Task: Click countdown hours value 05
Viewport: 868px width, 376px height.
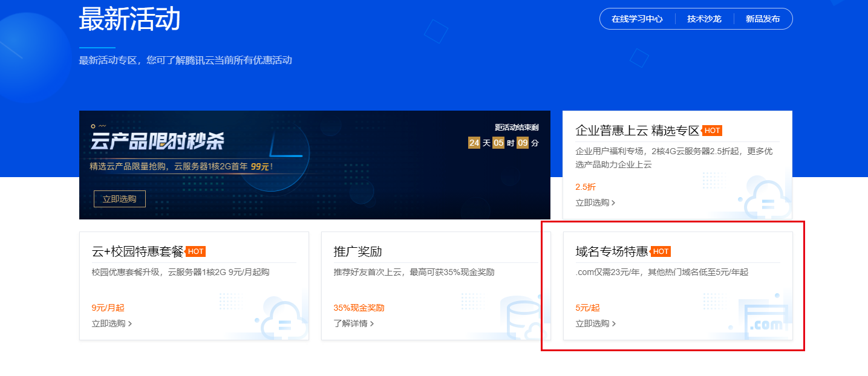Action: [x=498, y=143]
